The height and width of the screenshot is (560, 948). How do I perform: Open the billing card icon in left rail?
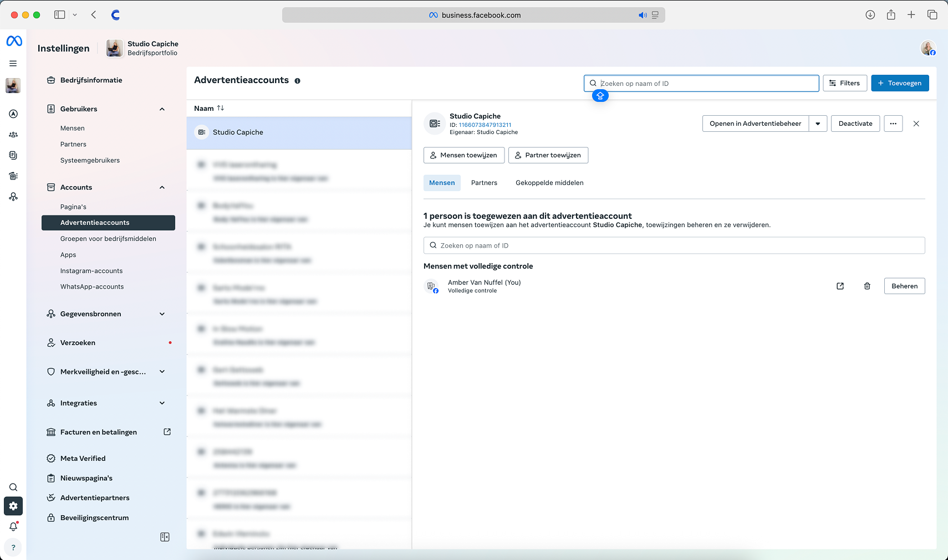pyautogui.click(x=13, y=176)
